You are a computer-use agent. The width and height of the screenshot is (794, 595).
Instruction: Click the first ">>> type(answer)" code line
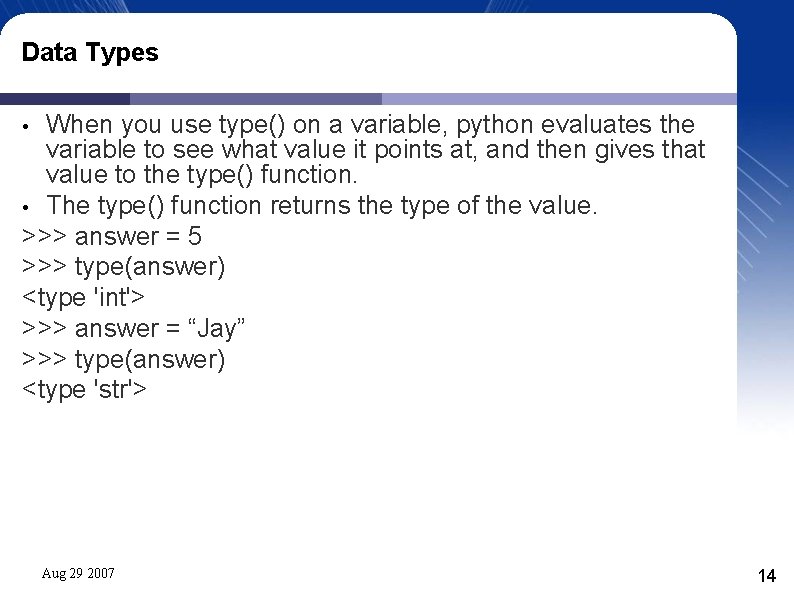(x=123, y=267)
